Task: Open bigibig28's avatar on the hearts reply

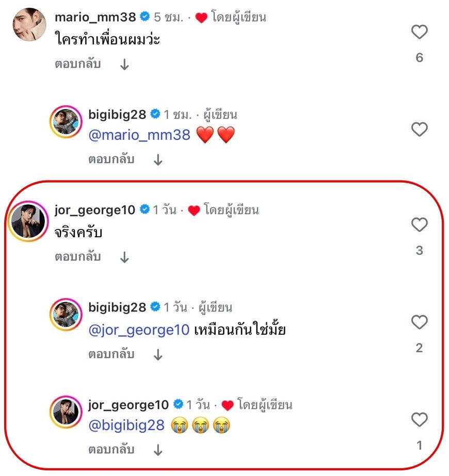Action: 66,122
